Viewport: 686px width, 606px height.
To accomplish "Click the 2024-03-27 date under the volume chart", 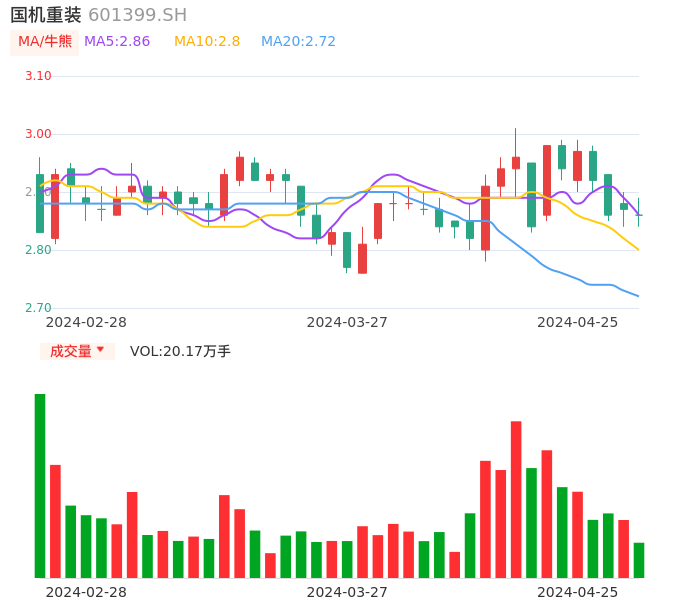I will click(x=347, y=592).
